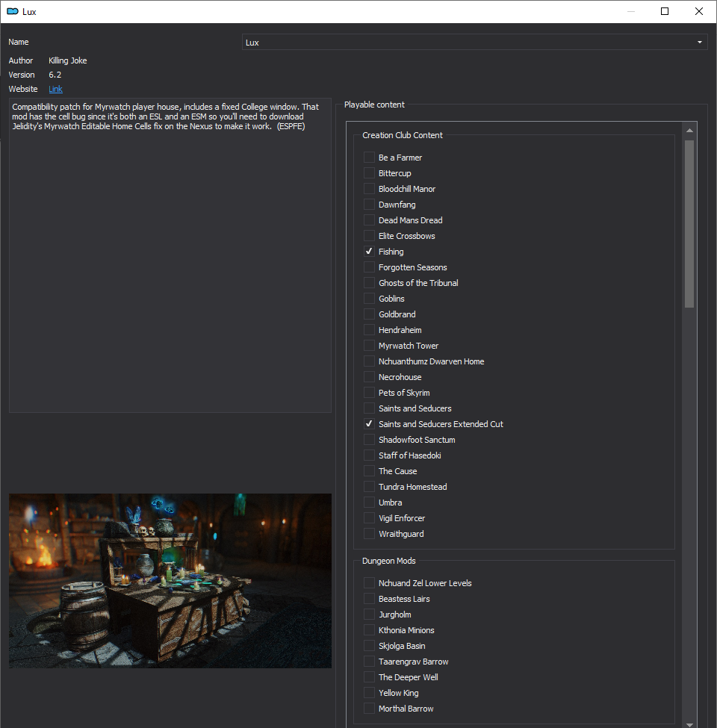This screenshot has height=728, width=717.
Task: Enable the Bittercup option
Action: pos(369,173)
